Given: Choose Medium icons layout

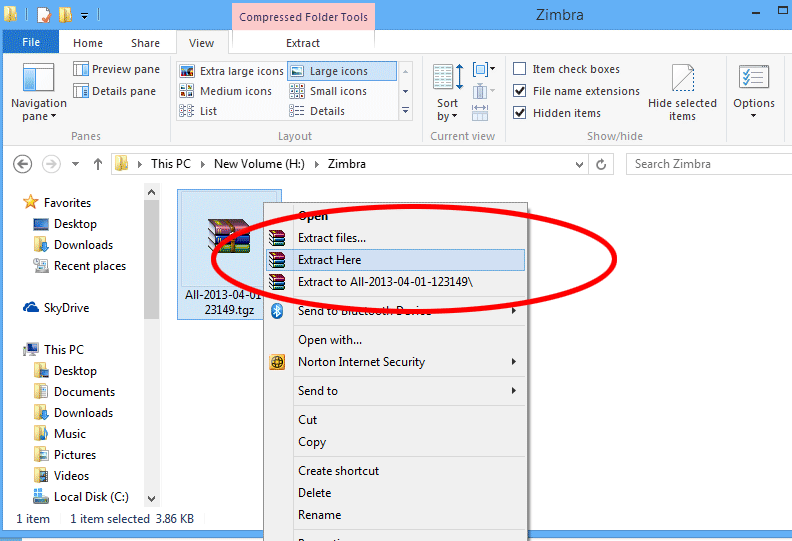Looking at the screenshot, I should pos(226,91).
